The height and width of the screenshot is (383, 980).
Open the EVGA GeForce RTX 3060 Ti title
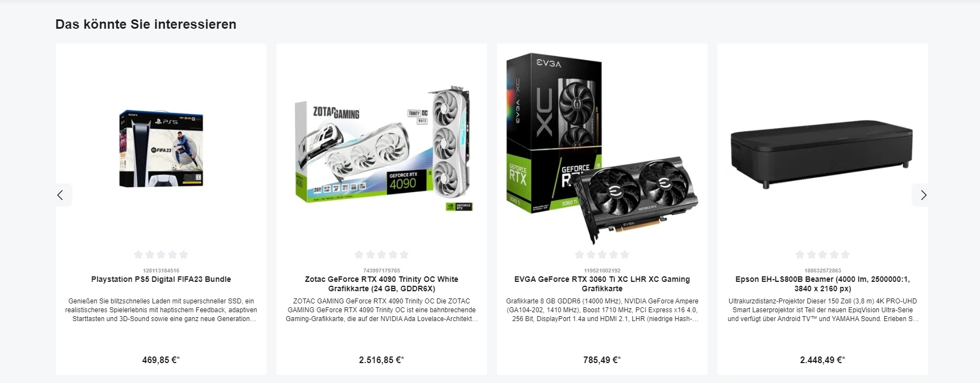click(602, 284)
